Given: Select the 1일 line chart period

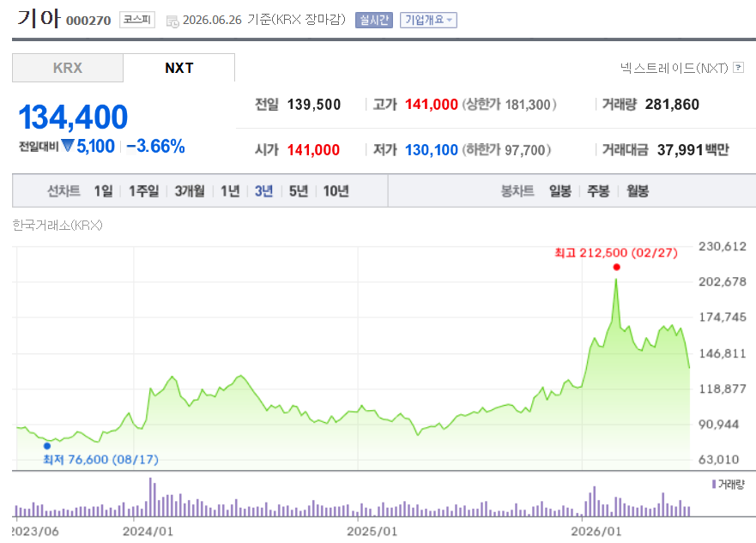Looking at the screenshot, I should (103, 191).
